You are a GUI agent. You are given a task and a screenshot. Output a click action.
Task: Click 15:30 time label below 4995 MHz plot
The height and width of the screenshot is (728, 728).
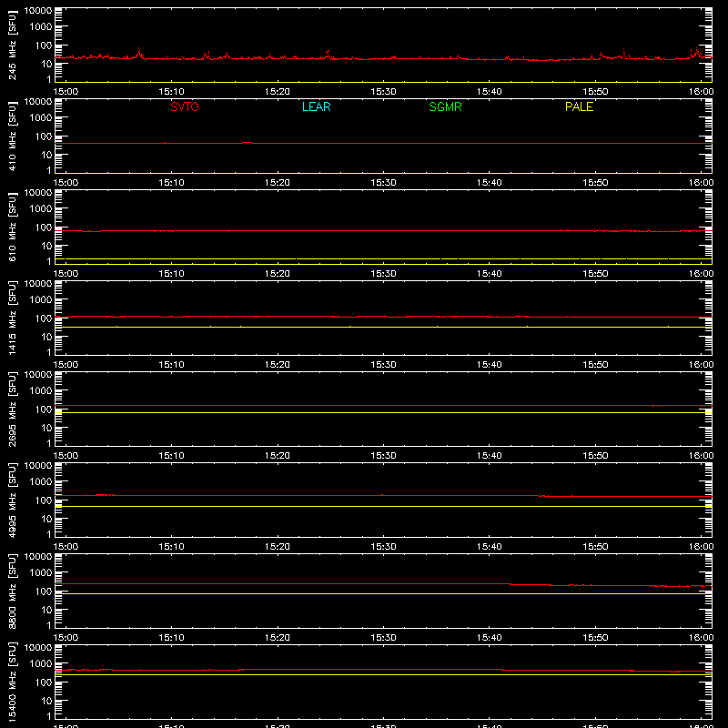(383, 547)
